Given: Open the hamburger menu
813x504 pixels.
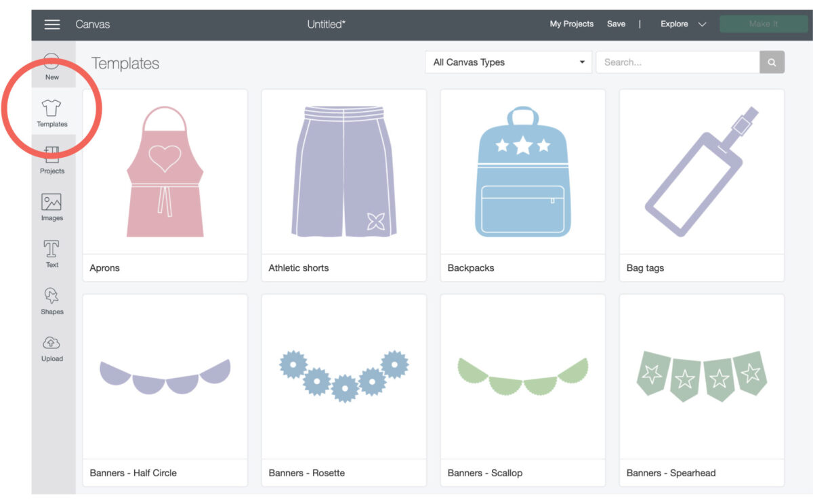Looking at the screenshot, I should (52, 24).
